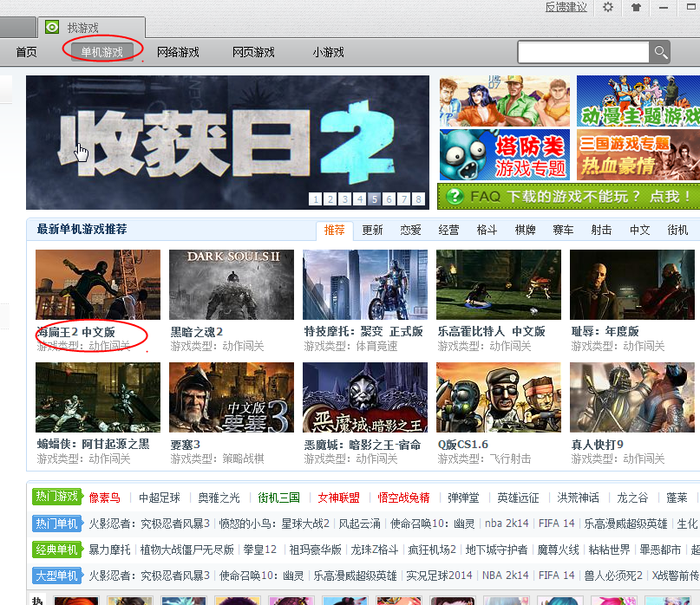Select the 单机游戏 navigation item
Viewport: 700px width, 605px height.
101,52
